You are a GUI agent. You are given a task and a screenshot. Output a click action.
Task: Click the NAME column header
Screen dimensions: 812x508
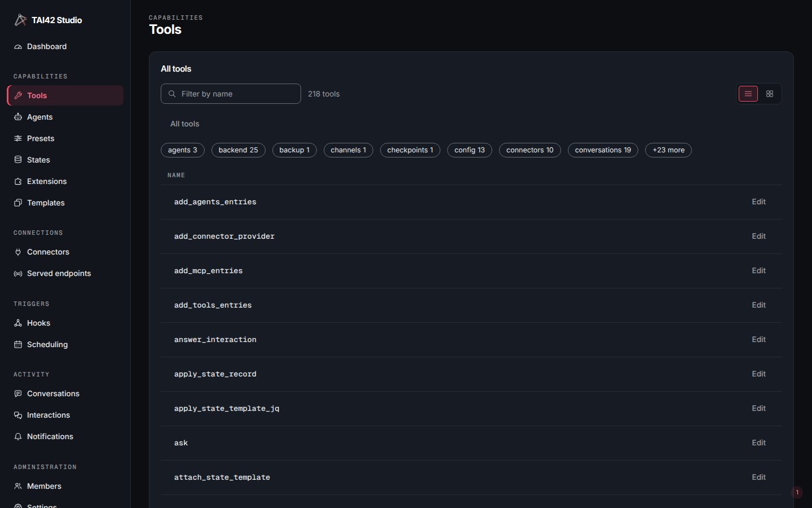176,176
